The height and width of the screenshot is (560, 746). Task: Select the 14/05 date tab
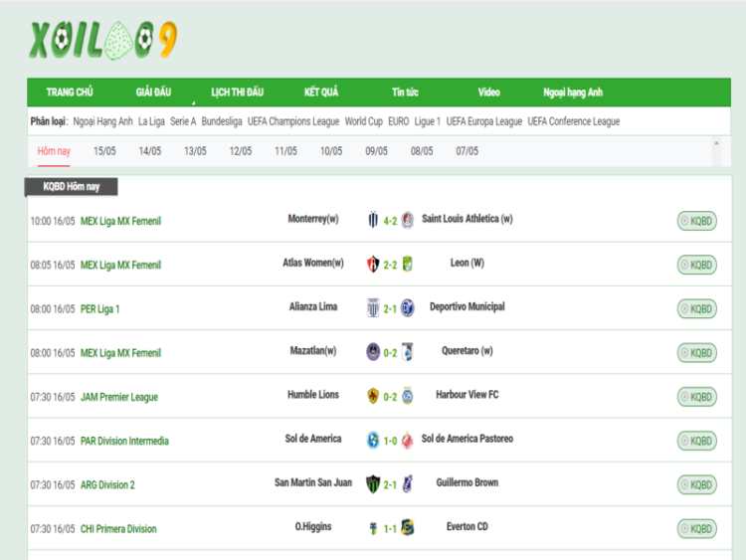point(150,151)
